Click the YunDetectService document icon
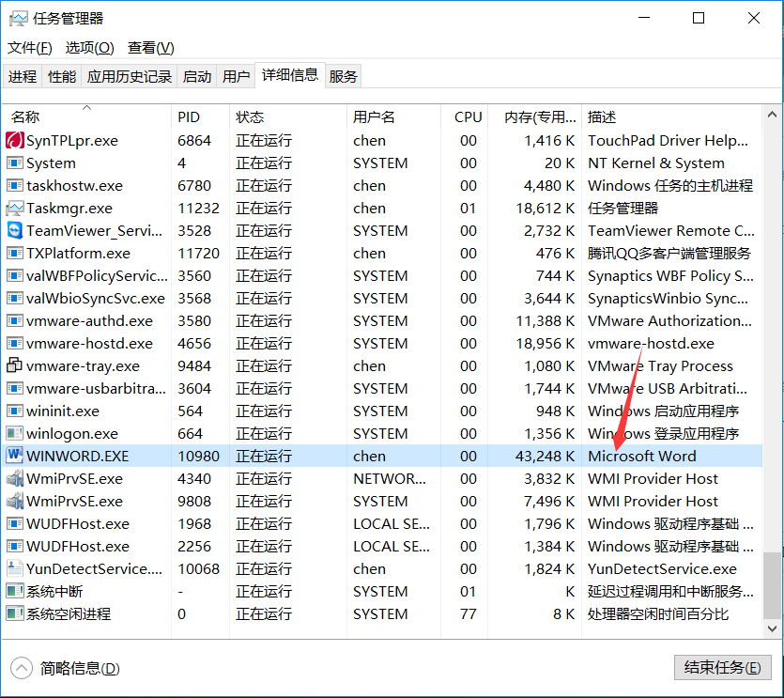This screenshot has height=698, width=784. 14,569
